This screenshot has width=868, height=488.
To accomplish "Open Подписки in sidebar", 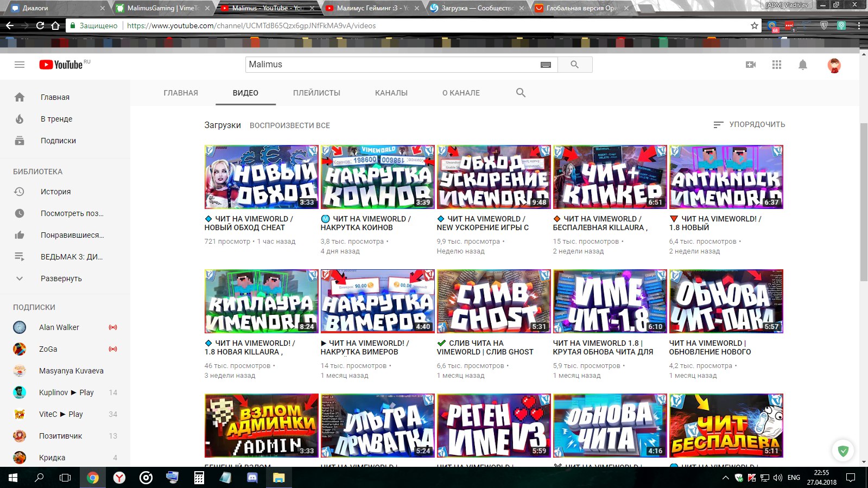I will pyautogui.click(x=65, y=141).
